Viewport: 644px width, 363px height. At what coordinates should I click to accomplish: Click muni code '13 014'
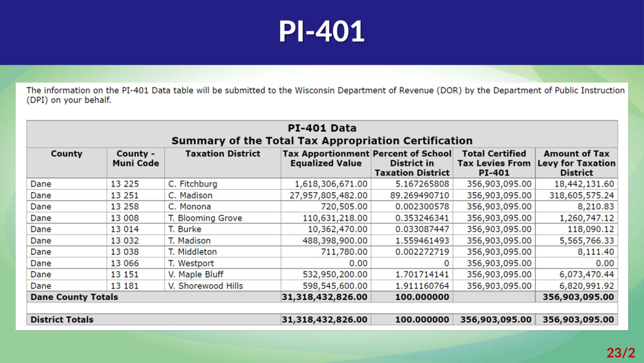tap(125, 229)
